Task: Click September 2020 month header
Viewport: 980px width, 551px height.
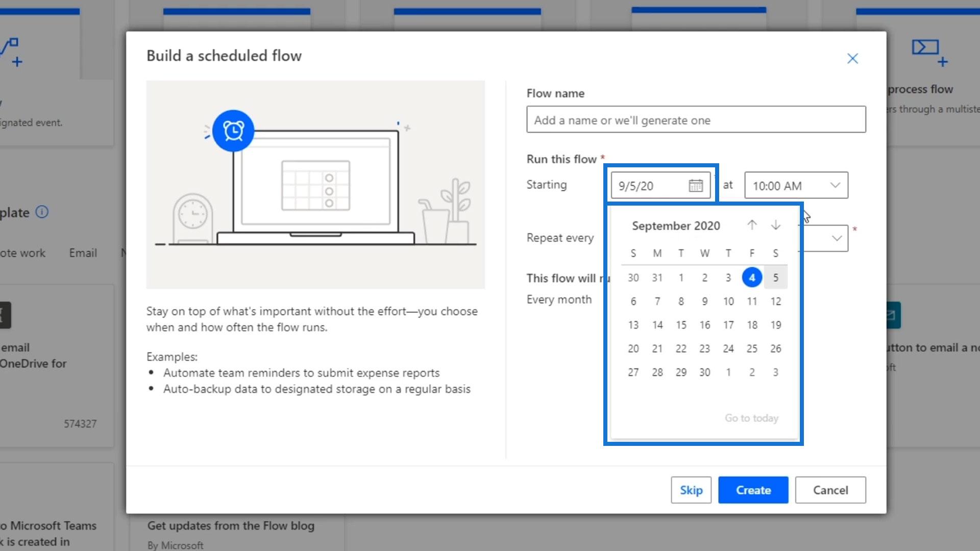Action: pos(676,226)
